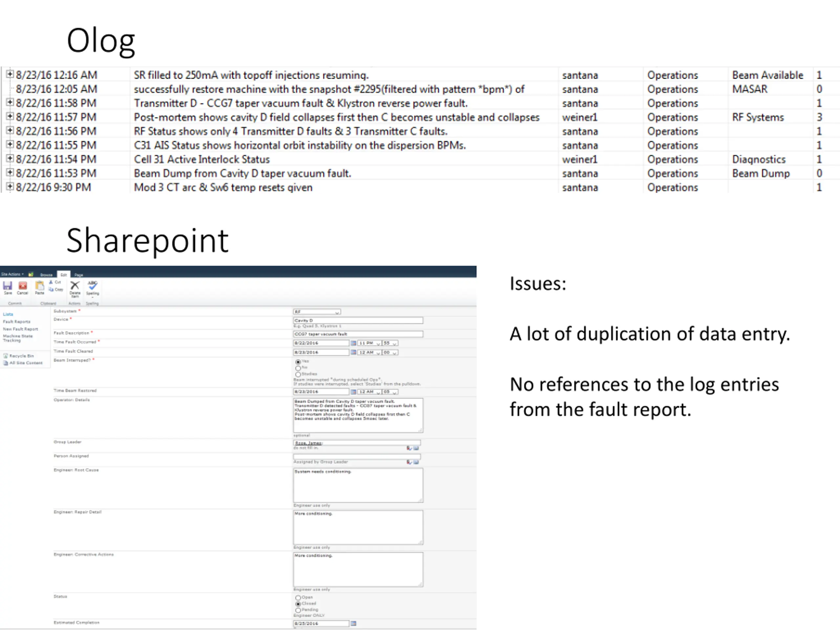Image resolution: width=840 pixels, height=630 pixels.
Task: Open the 00 minutes dropdown for fault cleared
Action: tap(390, 353)
